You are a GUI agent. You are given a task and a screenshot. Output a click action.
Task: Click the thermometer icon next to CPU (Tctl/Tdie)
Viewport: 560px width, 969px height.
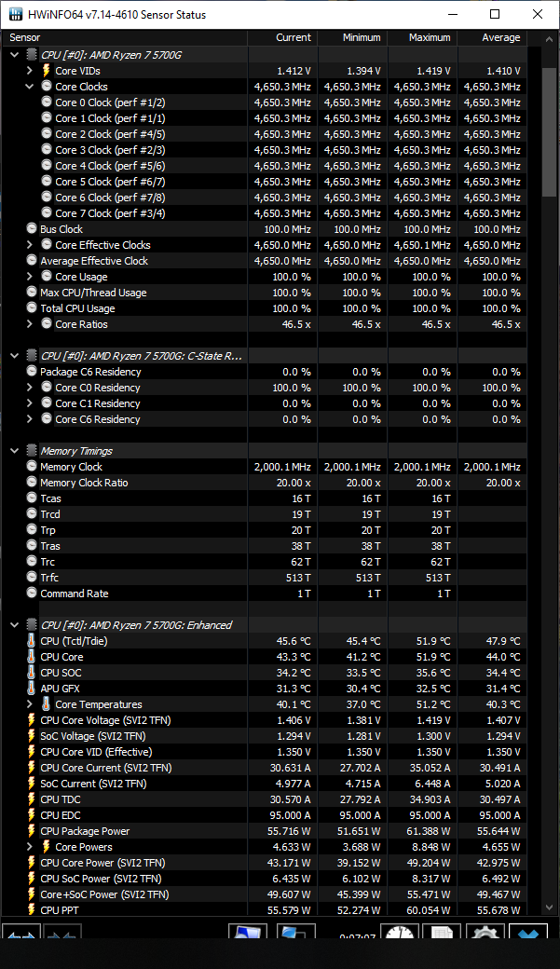32,641
